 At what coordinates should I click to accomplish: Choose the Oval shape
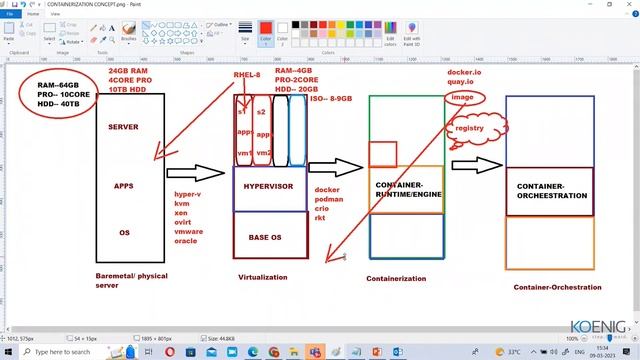coord(162,25)
